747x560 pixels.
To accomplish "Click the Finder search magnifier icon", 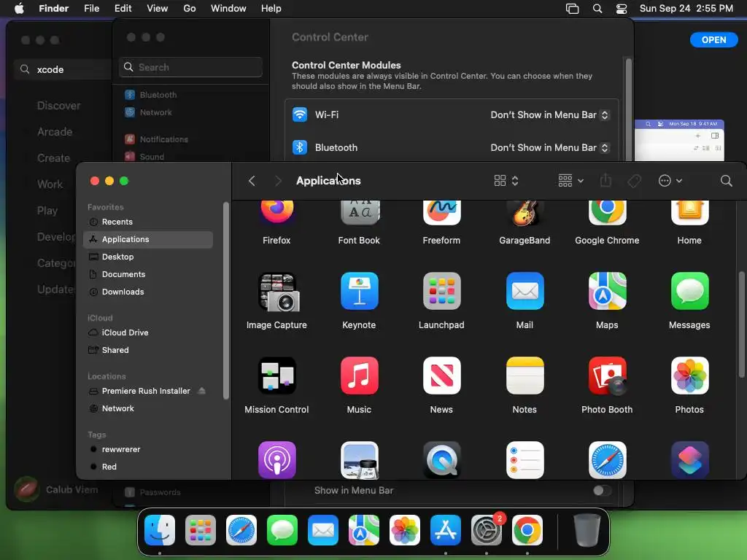I will [726, 181].
